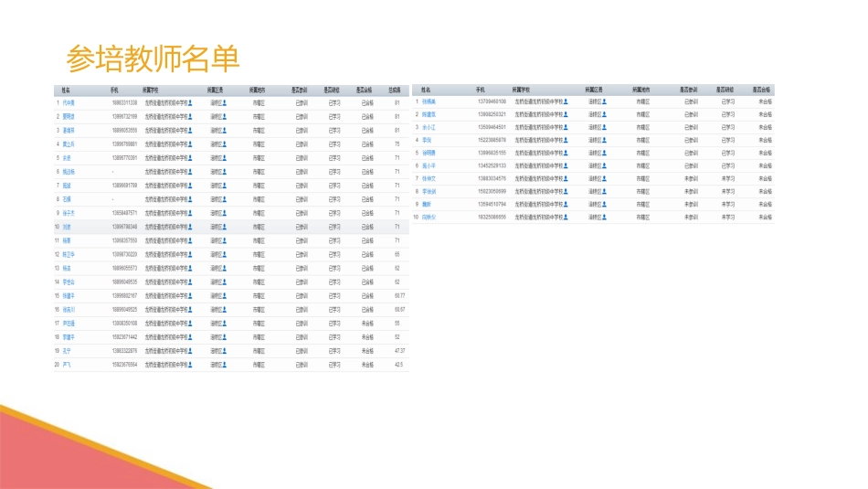Click the score 42.5 in row 20
This screenshot has height=489, width=868.
398,365
